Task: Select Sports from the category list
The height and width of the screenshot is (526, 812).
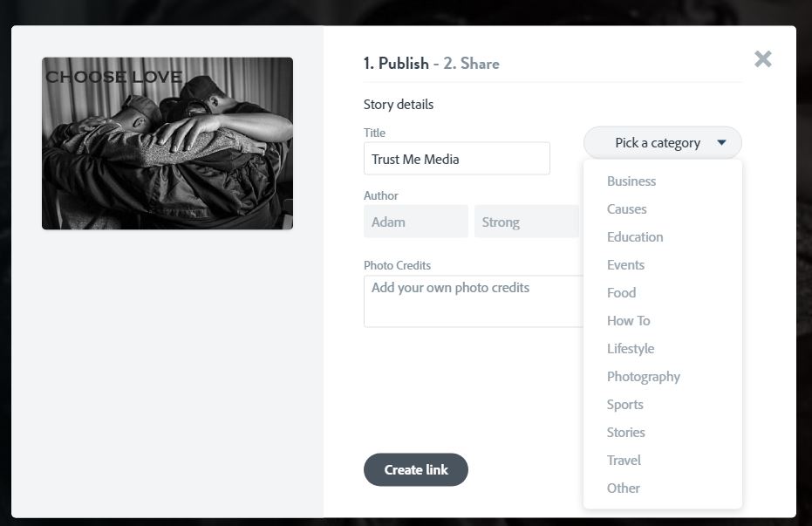Action: click(x=625, y=405)
